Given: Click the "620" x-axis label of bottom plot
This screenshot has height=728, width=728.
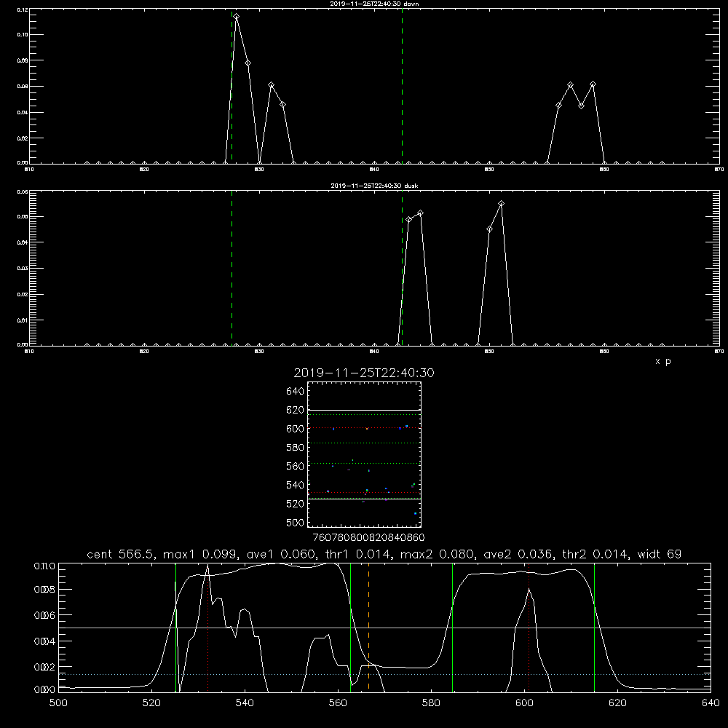Looking at the screenshot, I should click(617, 703).
